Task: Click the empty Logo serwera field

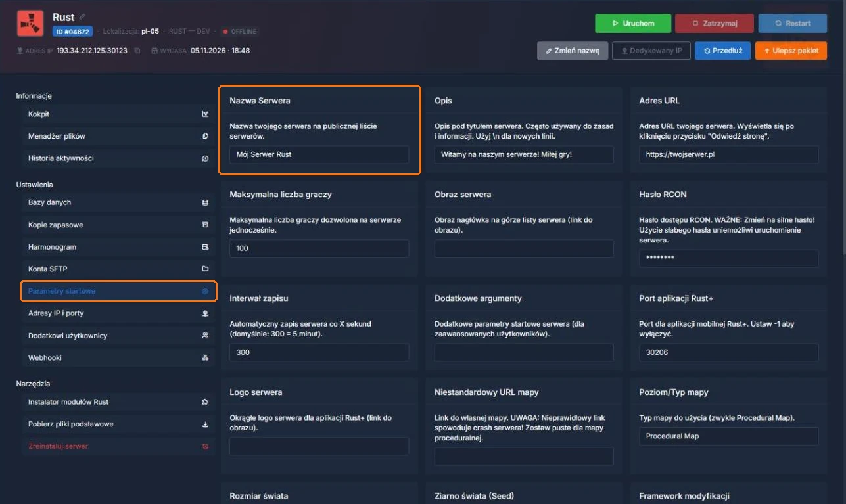Action: click(319, 447)
